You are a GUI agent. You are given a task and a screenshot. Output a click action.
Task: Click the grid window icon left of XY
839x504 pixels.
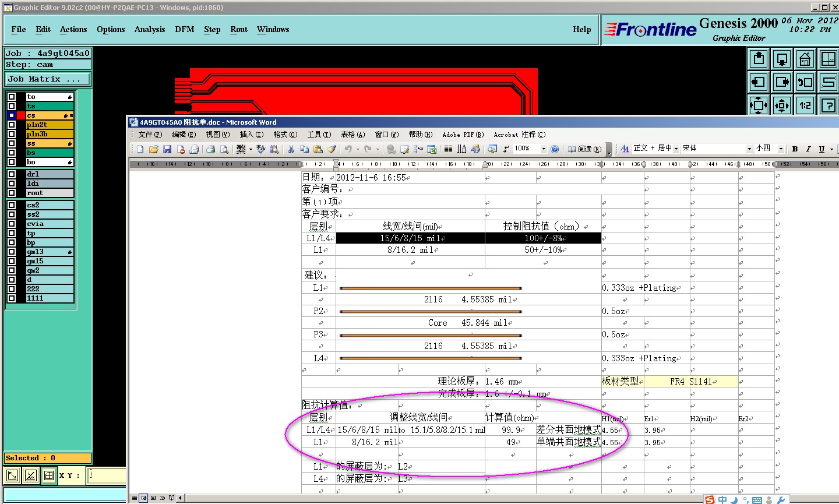(x=49, y=475)
